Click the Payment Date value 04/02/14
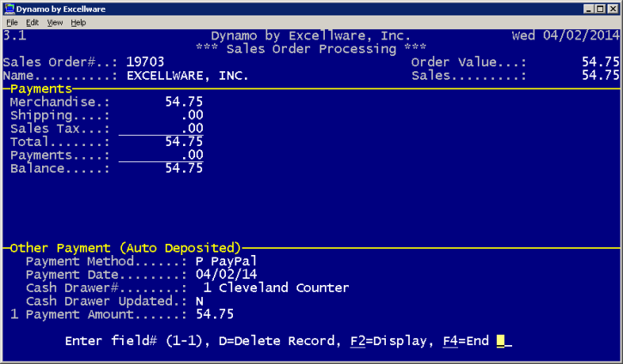Image resolution: width=623 pixels, height=364 pixels. click(x=226, y=275)
